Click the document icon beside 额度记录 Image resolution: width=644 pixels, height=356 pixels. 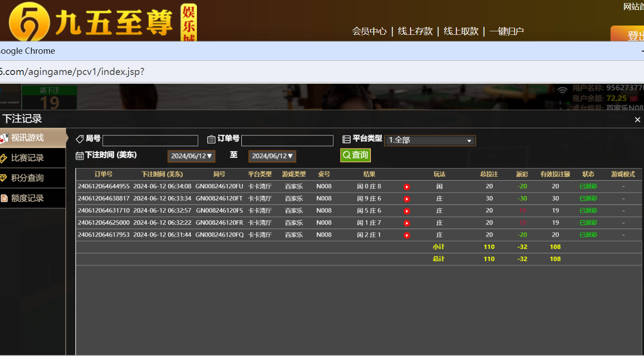[x=5, y=198]
